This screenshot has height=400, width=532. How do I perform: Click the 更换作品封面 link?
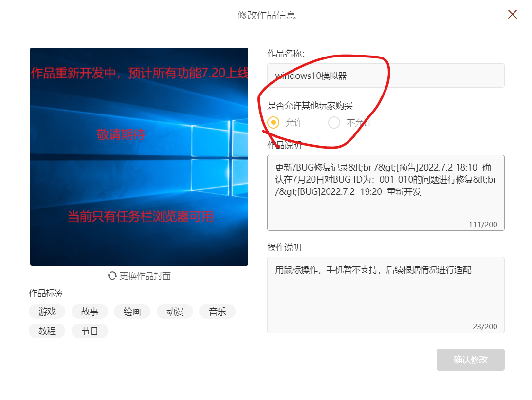(x=145, y=276)
